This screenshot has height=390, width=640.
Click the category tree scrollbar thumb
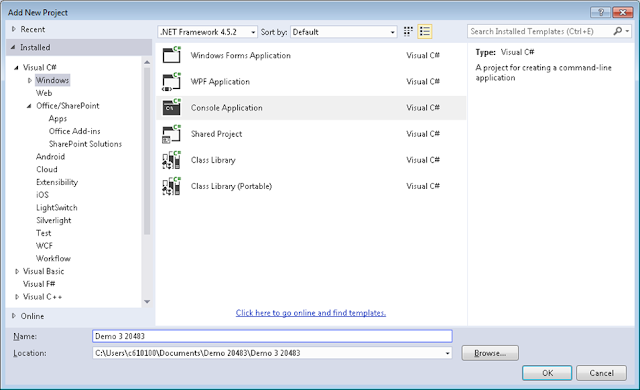click(x=147, y=151)
